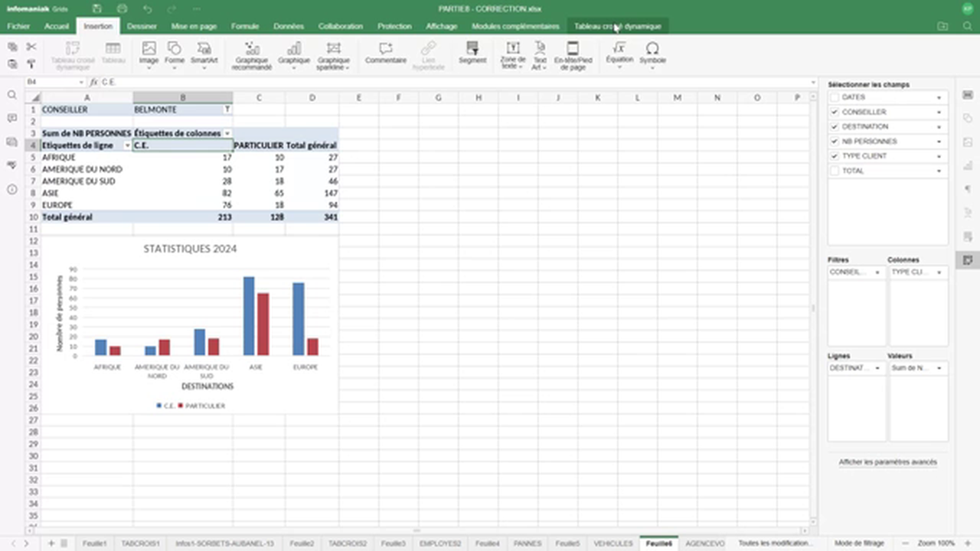Open the sheet list button in the tab bar
The width and height of the screenshot is (980, 551).
pos(64,543)
